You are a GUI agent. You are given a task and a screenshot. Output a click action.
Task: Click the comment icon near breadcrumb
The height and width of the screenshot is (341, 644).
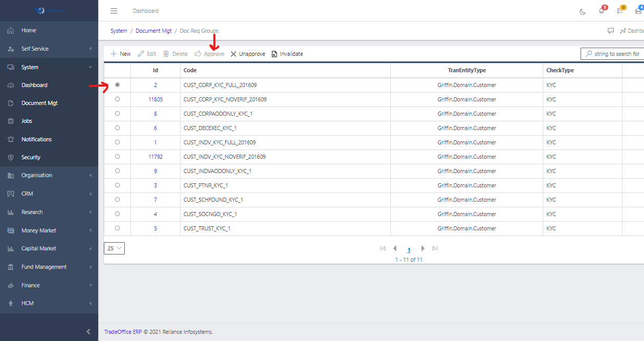[x=611, y=31]
